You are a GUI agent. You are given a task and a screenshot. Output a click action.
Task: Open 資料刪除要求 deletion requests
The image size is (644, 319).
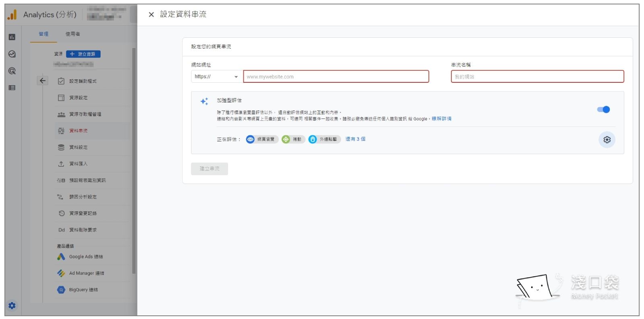[93, 230]
